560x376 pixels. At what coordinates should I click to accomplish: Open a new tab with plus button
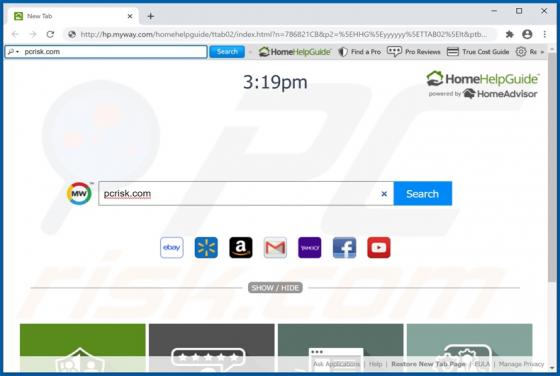point(151,16)
